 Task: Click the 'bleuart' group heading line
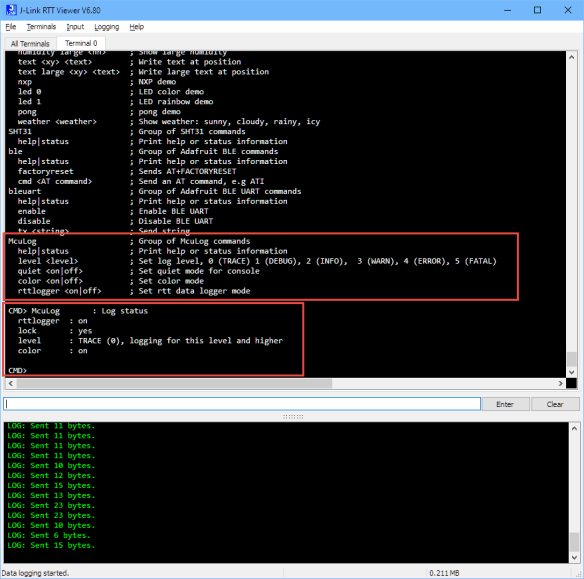(x=155, y=191)
